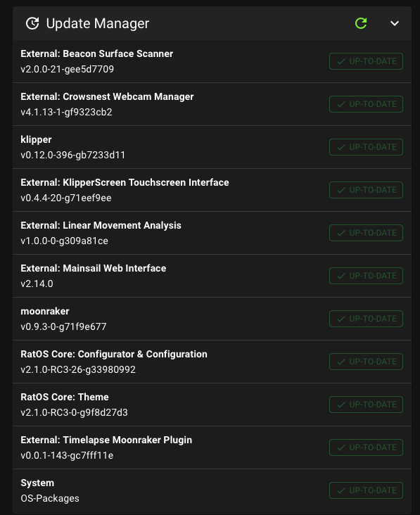The height and width of the screenshot is (515, 420).
Task: Click the moonraker UP-TO-DATE status button
Action: (366, 319)
